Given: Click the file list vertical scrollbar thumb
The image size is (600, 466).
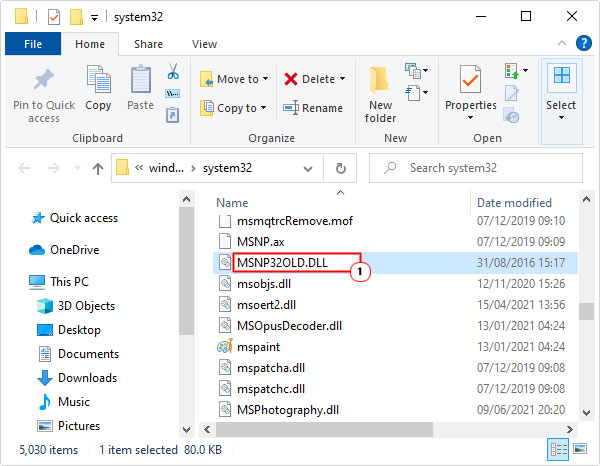Looking at the screenshot, I should coord(586,311).
